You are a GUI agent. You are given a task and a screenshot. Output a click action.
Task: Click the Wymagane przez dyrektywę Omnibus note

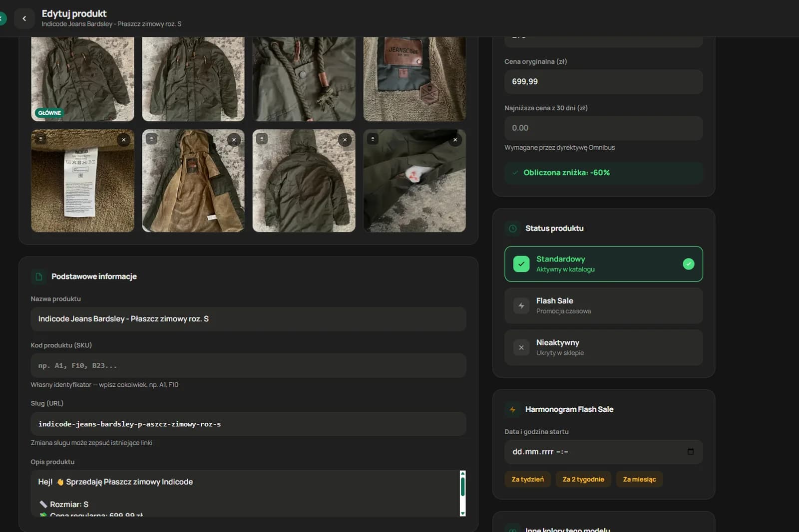click(x=559, y=148)
